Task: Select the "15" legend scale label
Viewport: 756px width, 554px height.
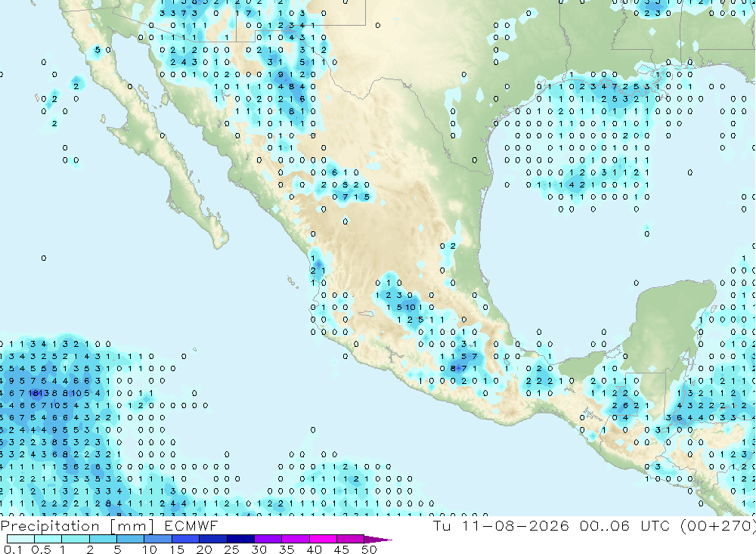Action: tap(177, 549)
